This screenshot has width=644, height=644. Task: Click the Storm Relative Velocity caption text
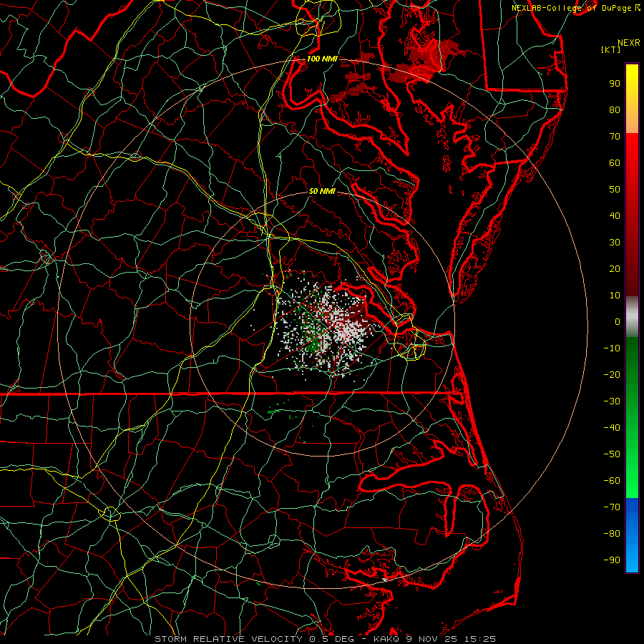coord(326,639)
